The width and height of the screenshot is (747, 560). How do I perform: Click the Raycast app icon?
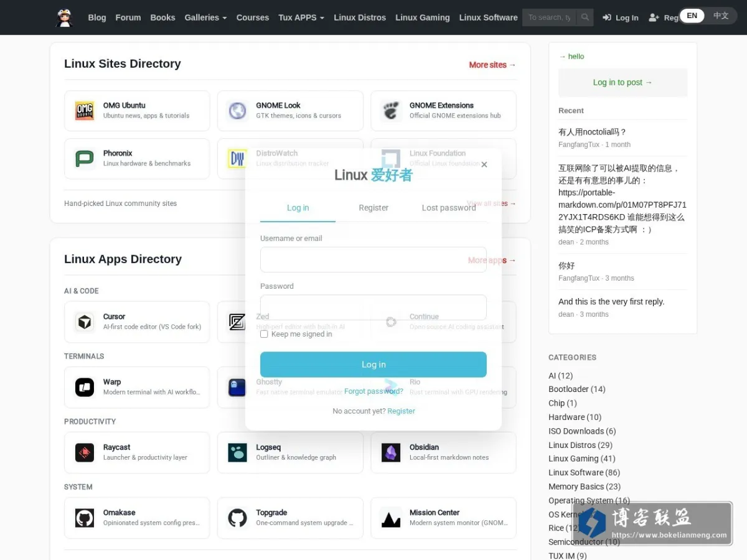point(85,452)
